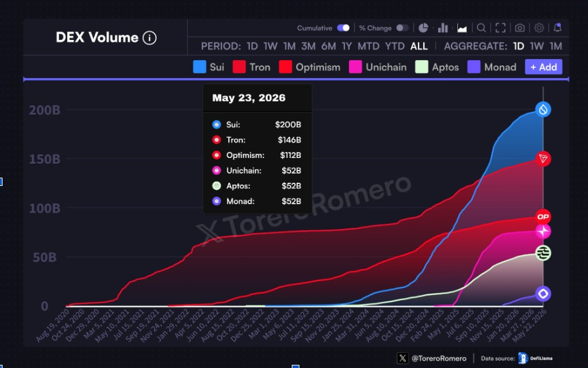
Task: Open the alerts bell icon
Action: [x=558, y=28]
